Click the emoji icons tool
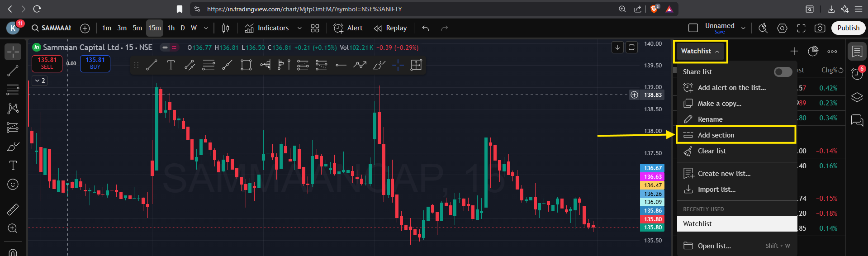 pyautogui.click(x=13, y=185)
